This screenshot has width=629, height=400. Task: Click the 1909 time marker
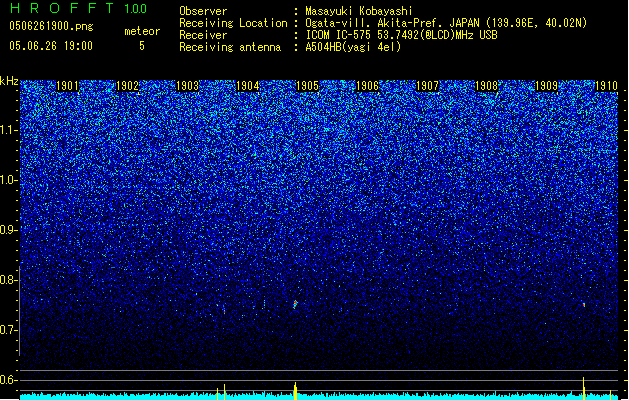point(546,86)
